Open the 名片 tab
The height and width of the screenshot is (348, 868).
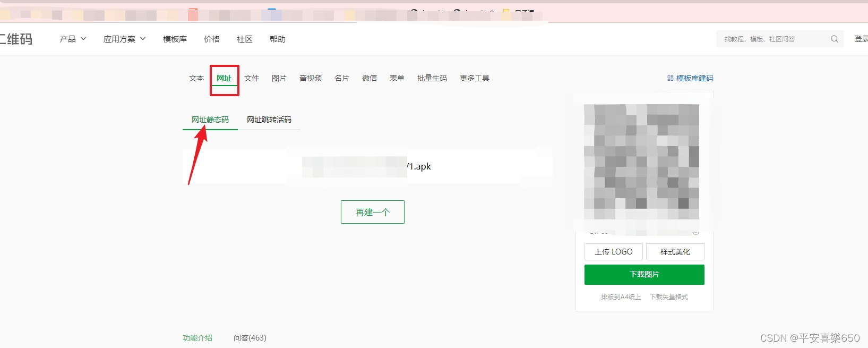point(342,78)
